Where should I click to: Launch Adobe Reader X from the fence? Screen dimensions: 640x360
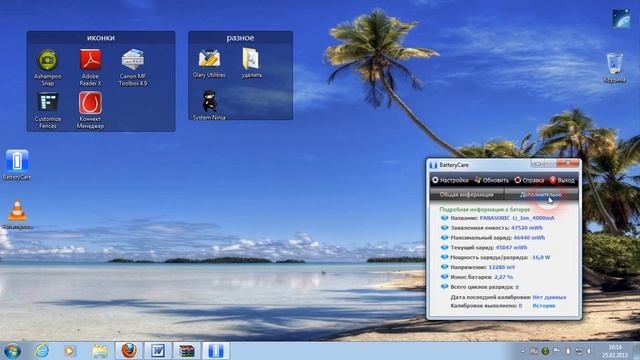[x=90, y=67]
